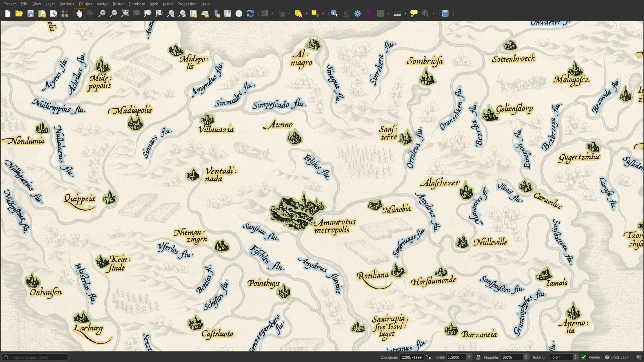
Task: Expand the Measure tool dropdown arrow
Action: (x=405, y=14)
